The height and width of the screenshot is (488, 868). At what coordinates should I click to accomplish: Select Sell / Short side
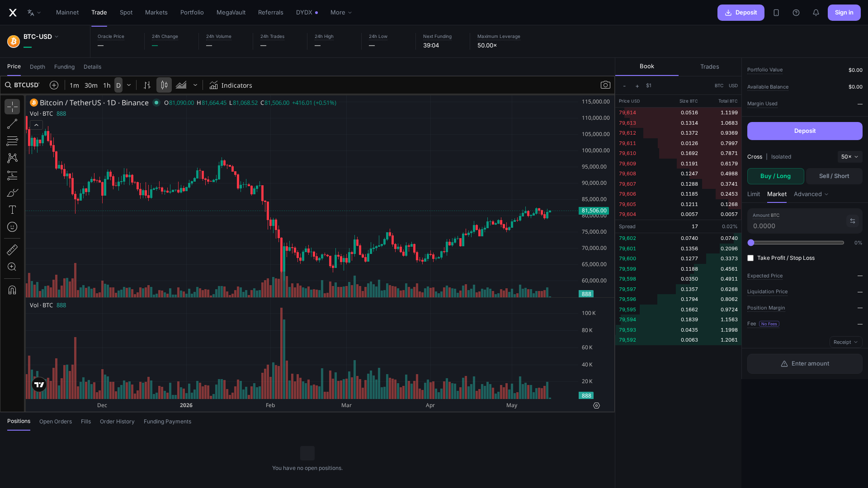[x=834, y=176]
